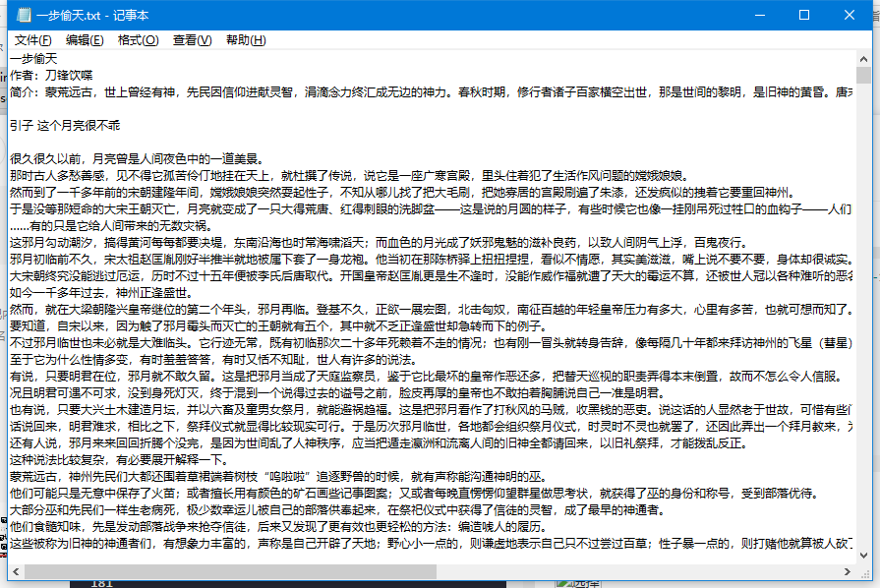880x588 pixels.
Task: Open the 格式(O) menu
Action: (x=138, y=40)
